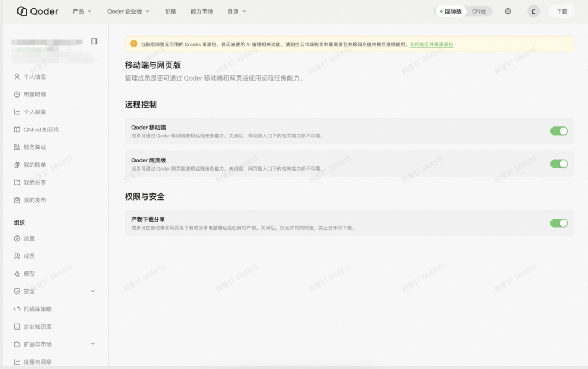The height and width of the screenshot is (369, 588).
Task: Toggle the Qoder 网页版 switch
Action: [x=559, y=164]
